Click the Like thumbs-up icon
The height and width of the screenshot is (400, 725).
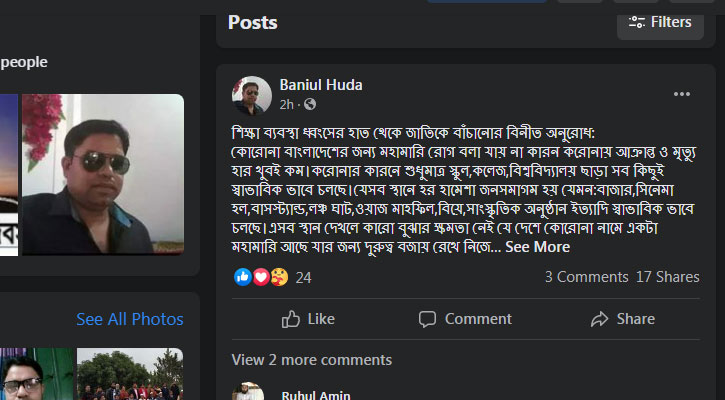coord(292,319)
